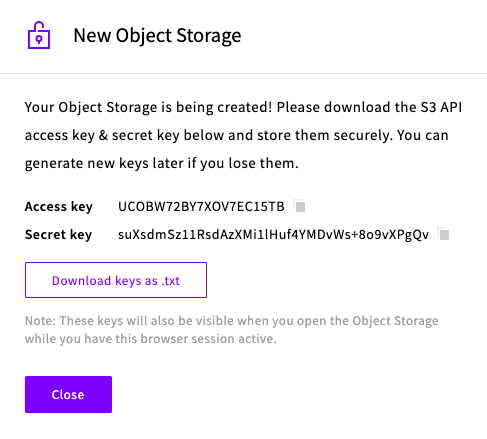Click the "Your Object Storage is being created!" sentence
The height and width of the screenshot is (439, 487).
149,107
